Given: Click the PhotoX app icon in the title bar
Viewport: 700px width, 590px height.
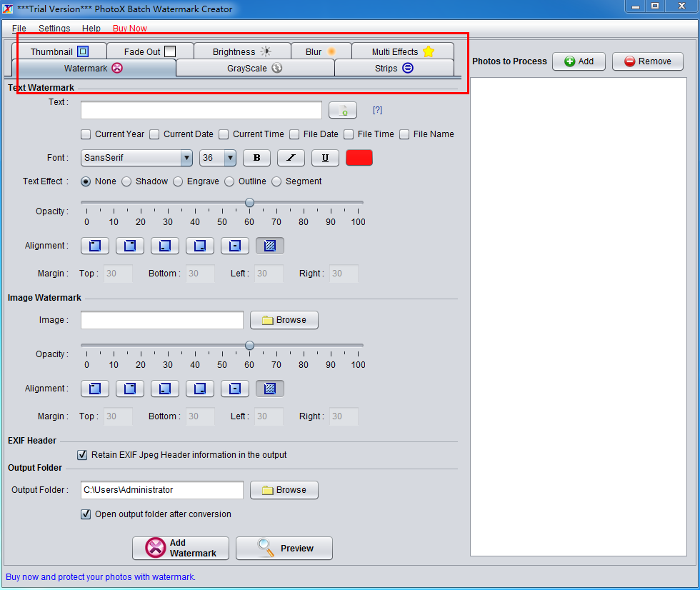Looking at the screenshot, I should [8, 9].
